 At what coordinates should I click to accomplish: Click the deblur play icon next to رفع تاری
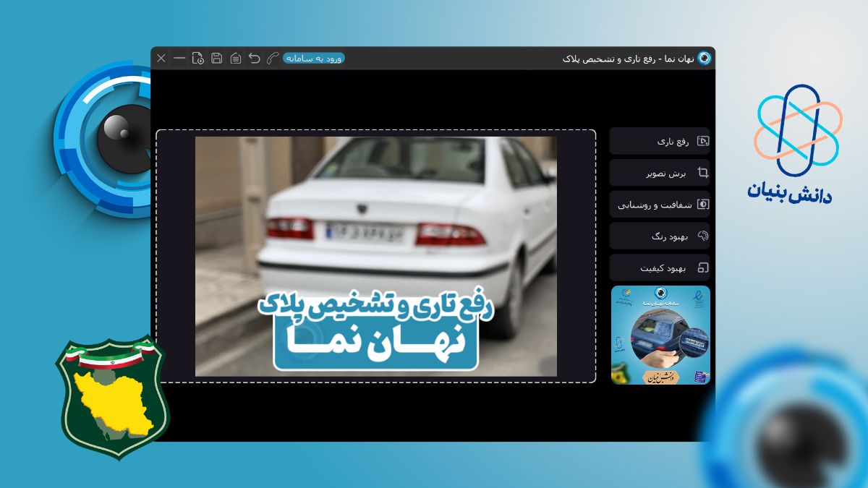click(704, 142)
